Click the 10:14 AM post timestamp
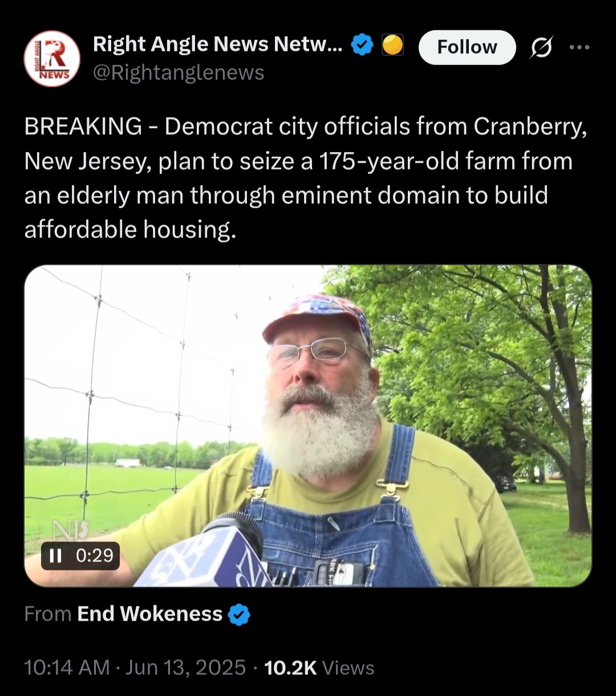The width and height of the screenshot is (616, 696). (67, 667)
